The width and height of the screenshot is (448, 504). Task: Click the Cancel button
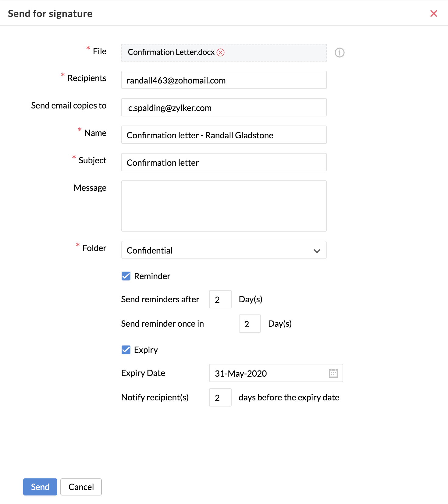81,487
